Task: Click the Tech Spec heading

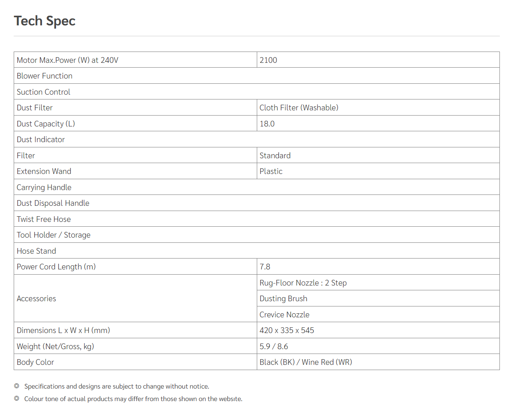Action: 45,21
